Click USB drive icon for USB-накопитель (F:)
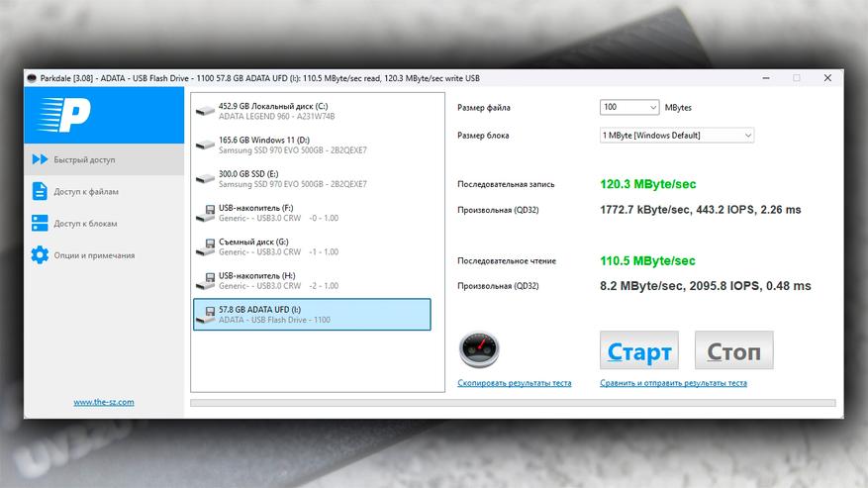The height and width of the screenshot is (488, 868). [x=206, y=213]
